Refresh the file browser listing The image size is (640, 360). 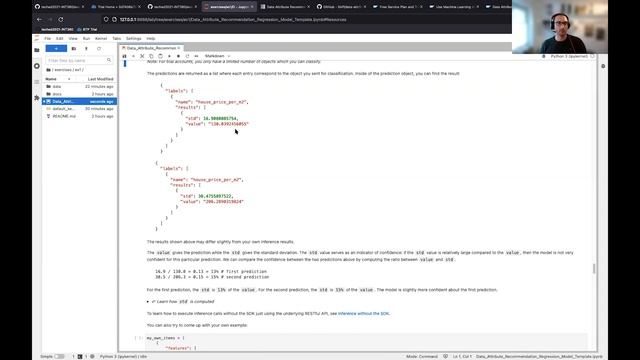(99, 49)
